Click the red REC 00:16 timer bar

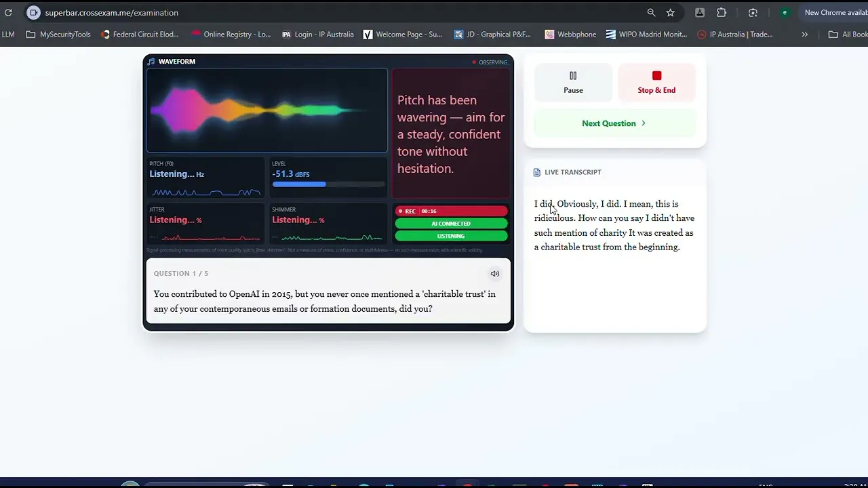451,211
